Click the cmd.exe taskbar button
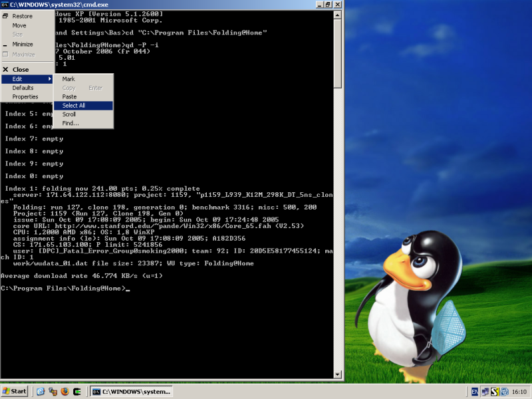 tap(132, 392)
